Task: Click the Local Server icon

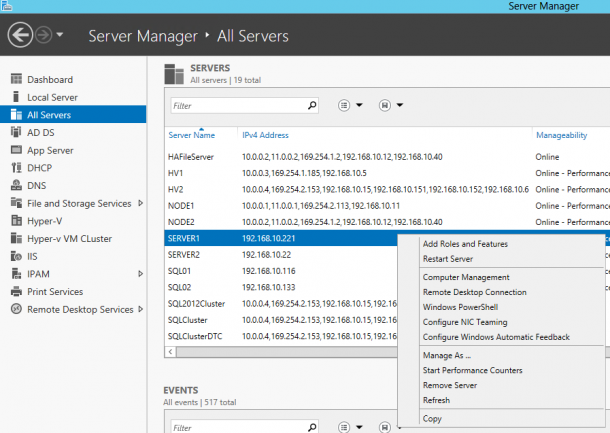Action: click(16, 97)
